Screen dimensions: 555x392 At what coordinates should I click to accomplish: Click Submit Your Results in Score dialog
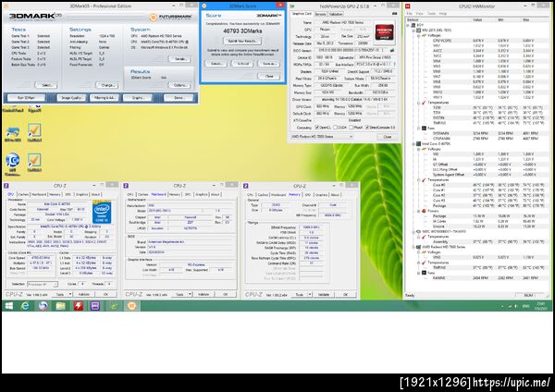pyautogui.click(x=242, y=41)
